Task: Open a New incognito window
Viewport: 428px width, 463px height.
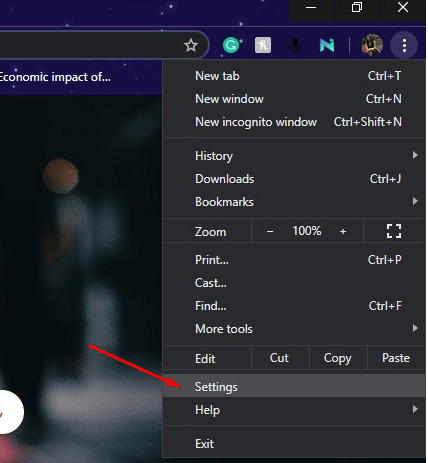Action: click(x=294, y=122)
